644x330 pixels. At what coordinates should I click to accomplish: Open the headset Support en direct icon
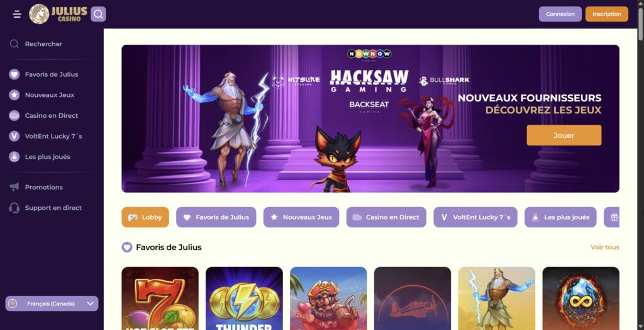14,208
